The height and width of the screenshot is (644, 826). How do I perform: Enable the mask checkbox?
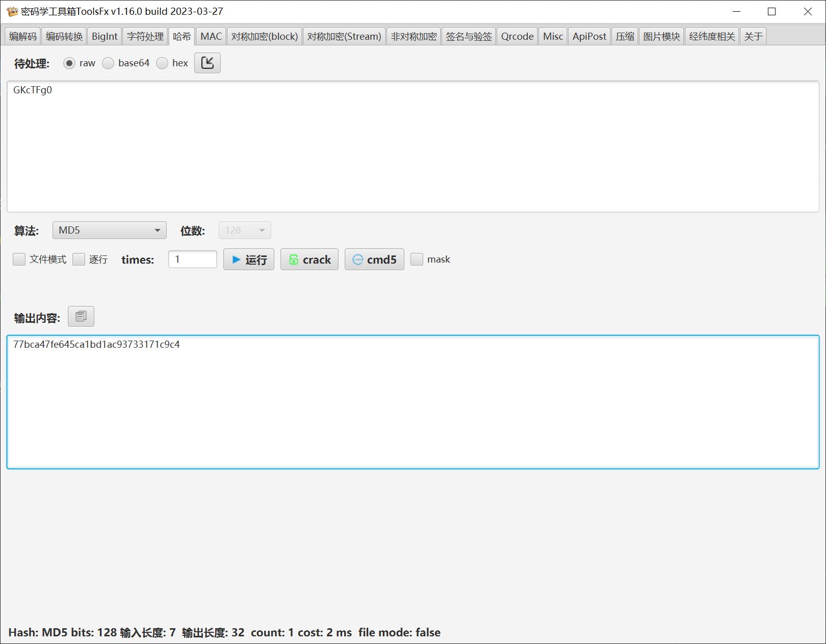tap(417, 259)
